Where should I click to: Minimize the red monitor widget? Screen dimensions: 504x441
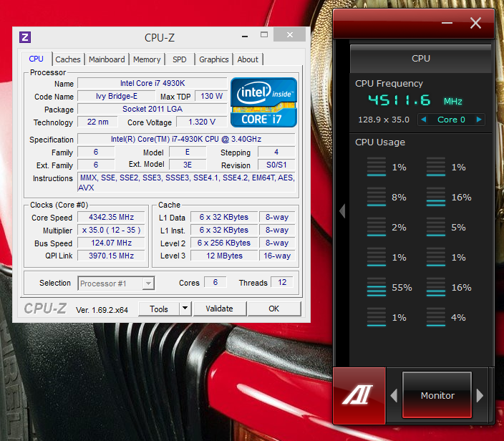pyautogui.click(x=447, y=23)
